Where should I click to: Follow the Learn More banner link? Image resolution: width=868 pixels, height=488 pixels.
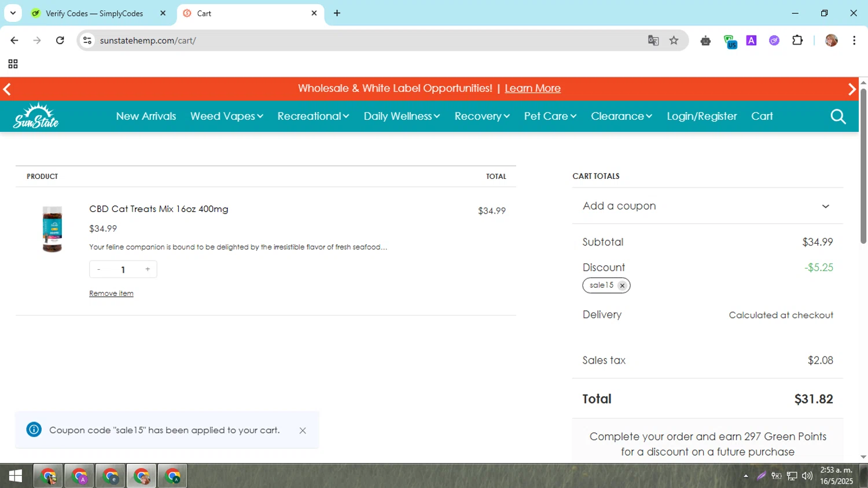532,89
